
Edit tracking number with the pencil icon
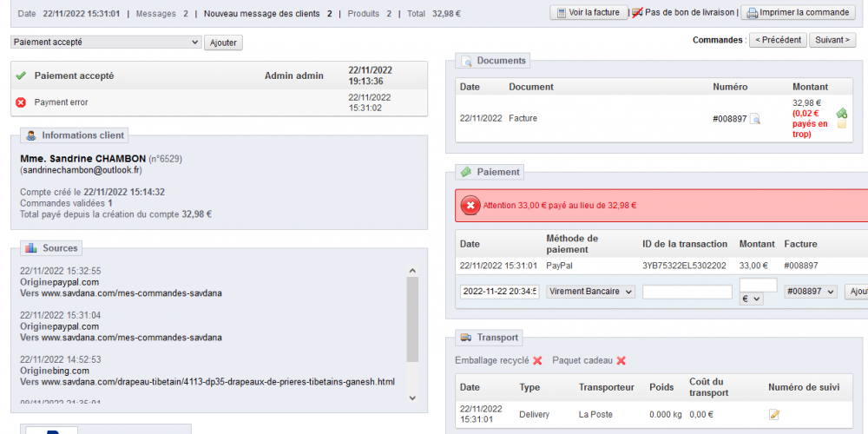coord(774,414)
